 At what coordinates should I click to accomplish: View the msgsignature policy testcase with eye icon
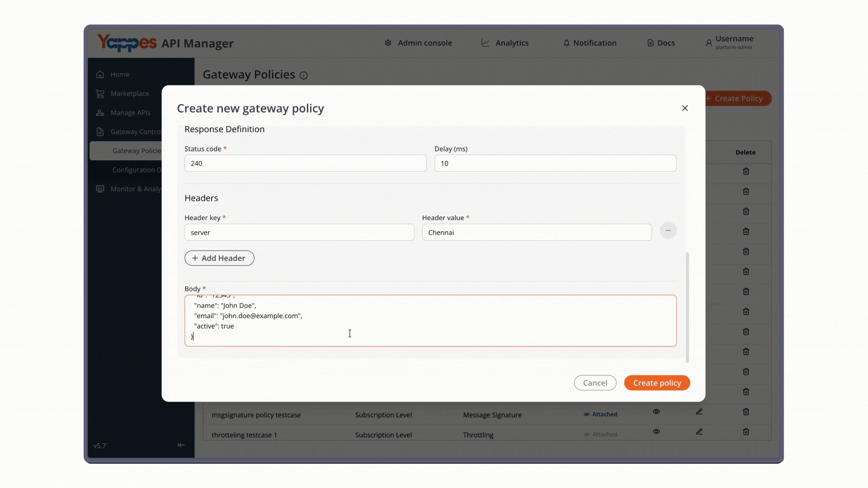[x=656, y=412]
